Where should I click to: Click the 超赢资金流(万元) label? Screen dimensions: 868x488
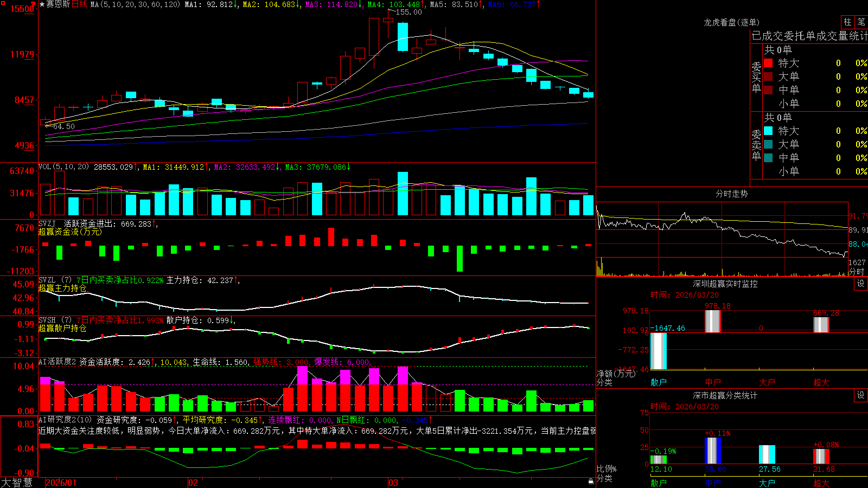(x=70, y=232)
